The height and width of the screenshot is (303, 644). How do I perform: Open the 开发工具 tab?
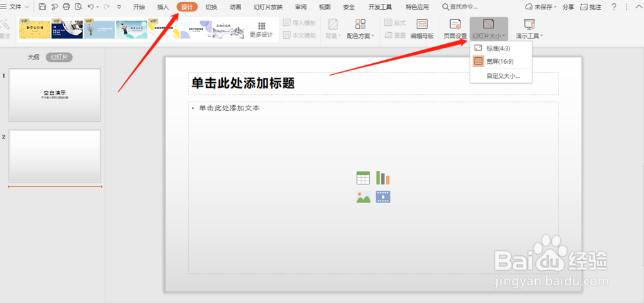click(x=381, y=7)
